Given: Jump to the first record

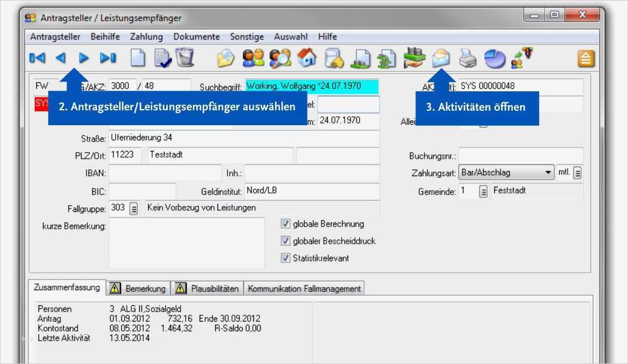Looking at the screenshot, I should point(37,58).
